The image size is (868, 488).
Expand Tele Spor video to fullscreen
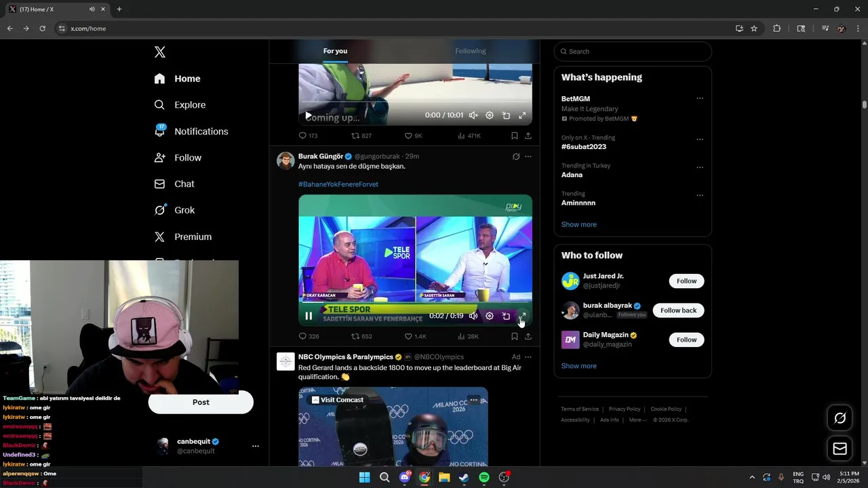522,316
